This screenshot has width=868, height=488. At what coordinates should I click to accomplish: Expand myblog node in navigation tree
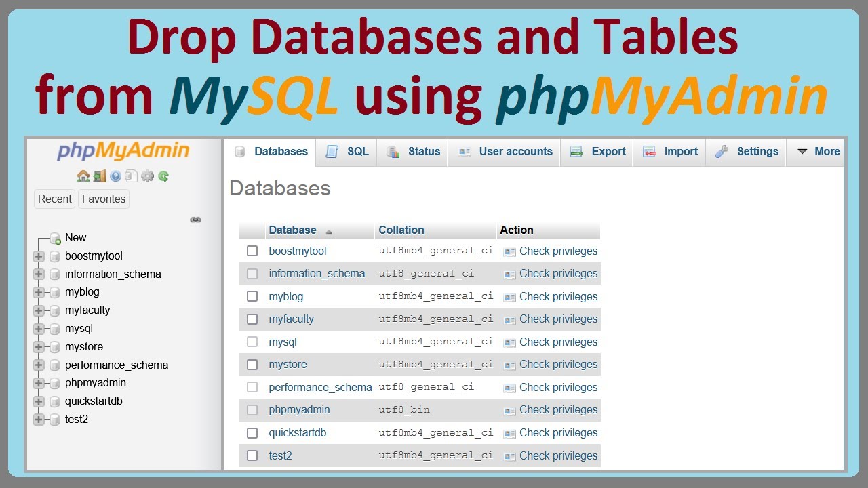[x=39, y=292]
